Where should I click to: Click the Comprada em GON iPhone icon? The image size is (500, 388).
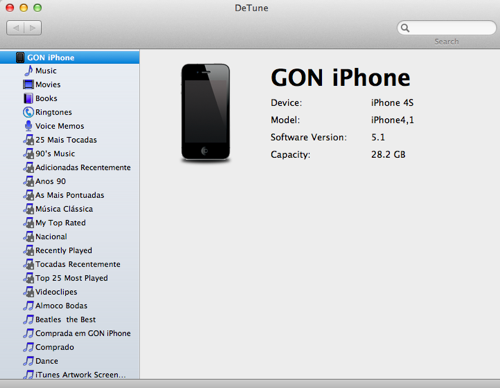pyautogui.click(x=29, y=333)
